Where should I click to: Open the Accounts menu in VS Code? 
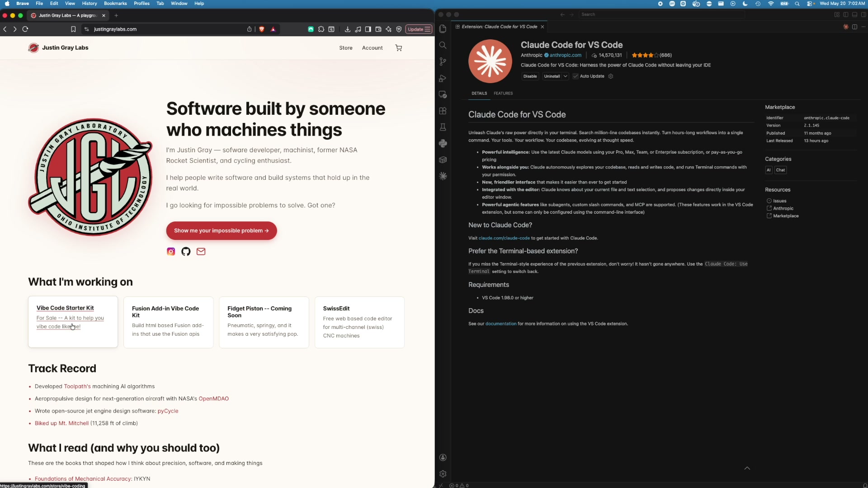(x=443, y=457)
